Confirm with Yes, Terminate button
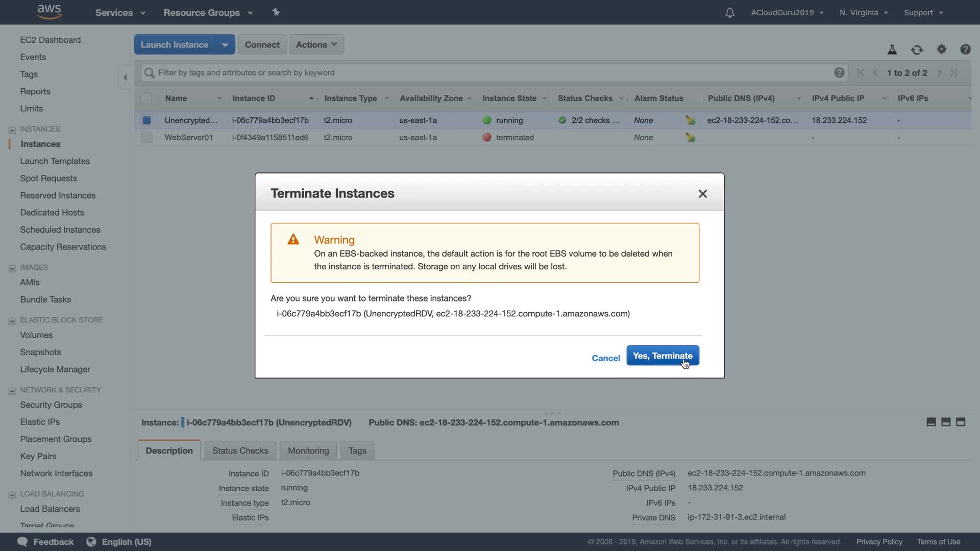 [663, 356]
